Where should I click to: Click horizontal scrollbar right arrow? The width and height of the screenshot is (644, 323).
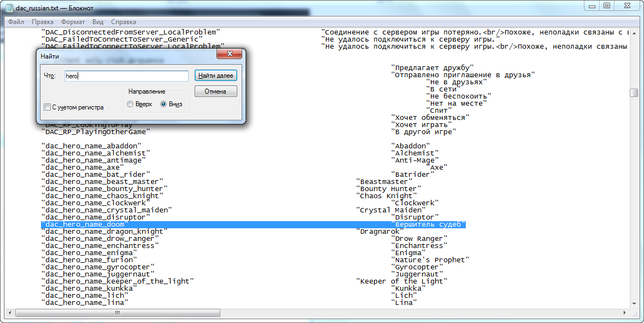tap(625, 313)
